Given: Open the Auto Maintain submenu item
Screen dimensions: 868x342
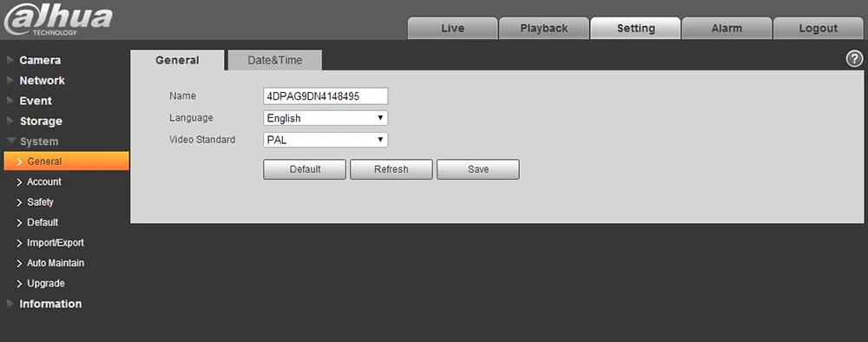Looking at the screenshot, I should pos(56,263).
